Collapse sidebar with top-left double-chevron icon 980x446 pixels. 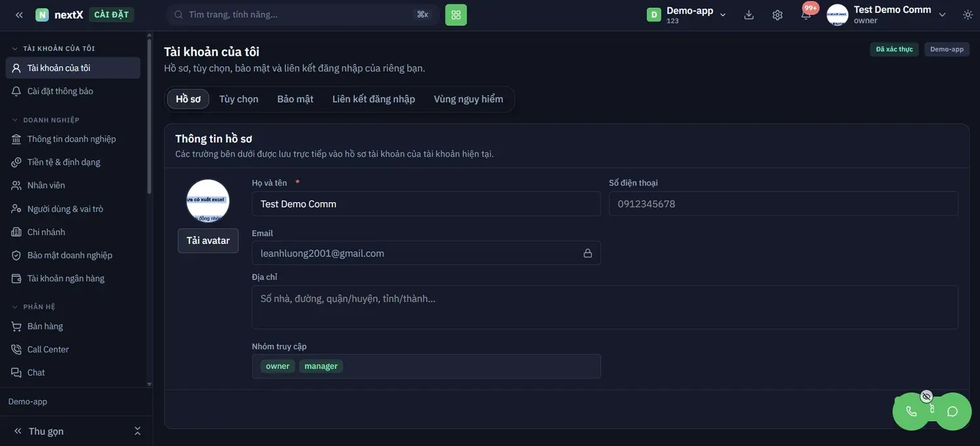pyautogui.click(x=19, y=14)
